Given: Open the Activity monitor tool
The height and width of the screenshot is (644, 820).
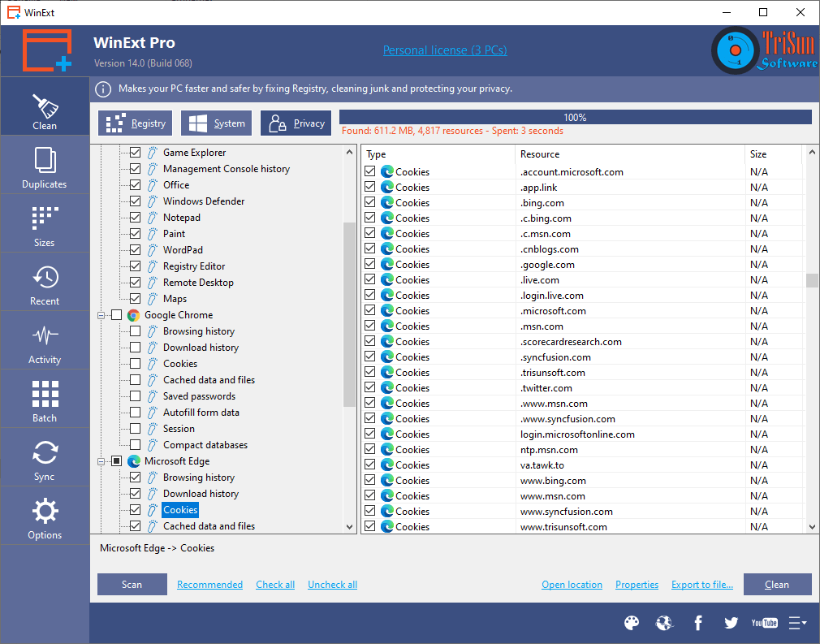Looking at the screenshot, I should (45, 340).
